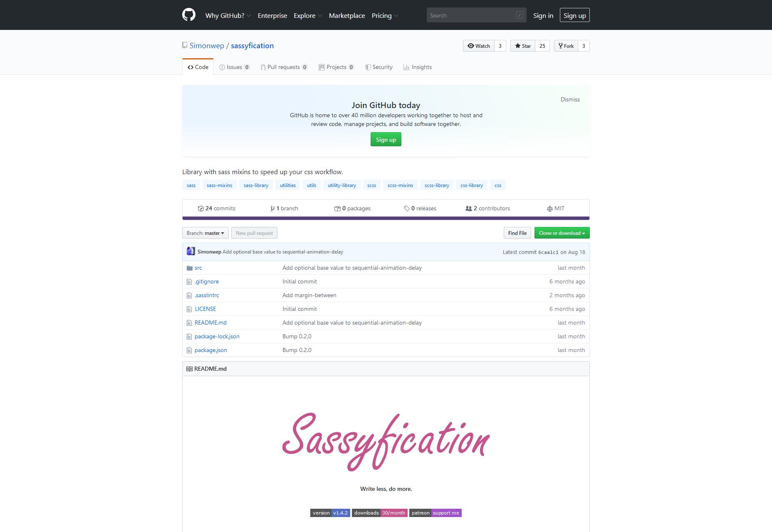This screenshot has height=532, width=772.
Task: Click the package.json file icon
Action: point(189,350)
